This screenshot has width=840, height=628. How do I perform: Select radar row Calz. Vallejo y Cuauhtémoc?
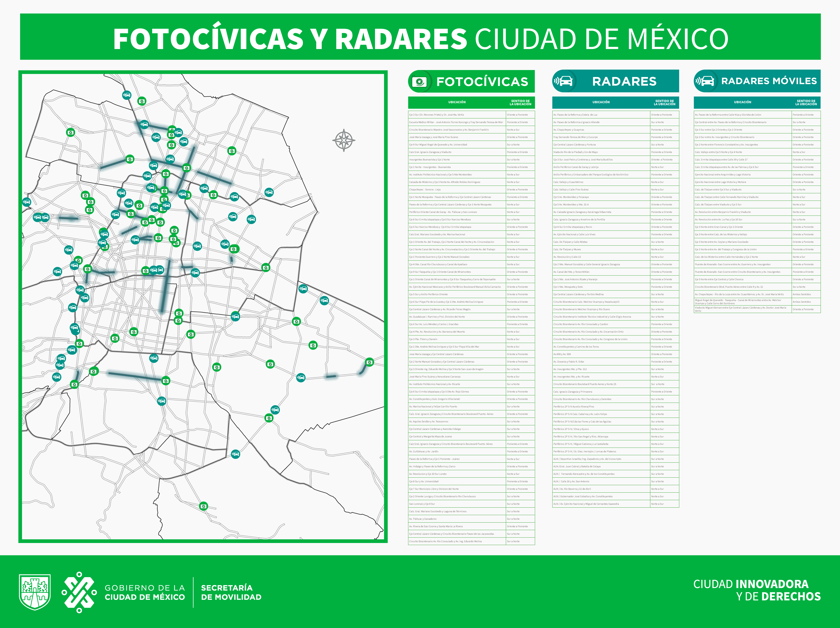tap(616, 182)
